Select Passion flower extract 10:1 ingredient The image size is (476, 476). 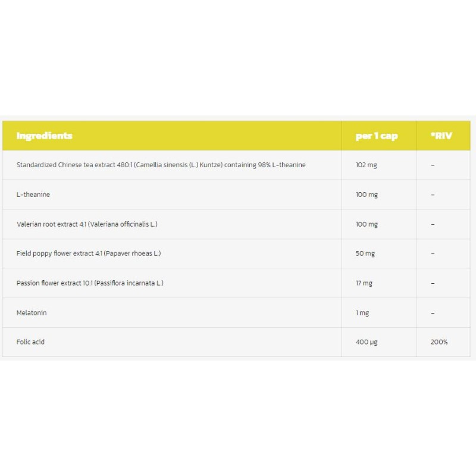point(90,283)
